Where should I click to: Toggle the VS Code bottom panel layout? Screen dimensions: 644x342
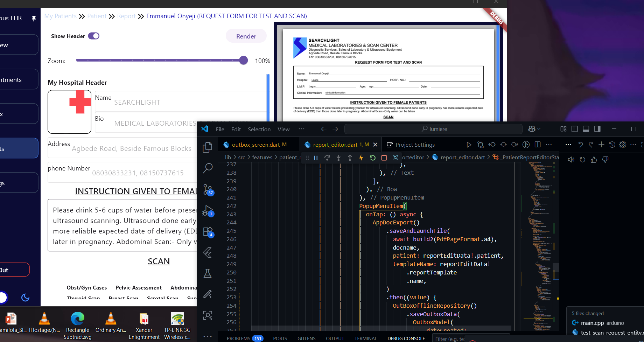tap(586, 129)
